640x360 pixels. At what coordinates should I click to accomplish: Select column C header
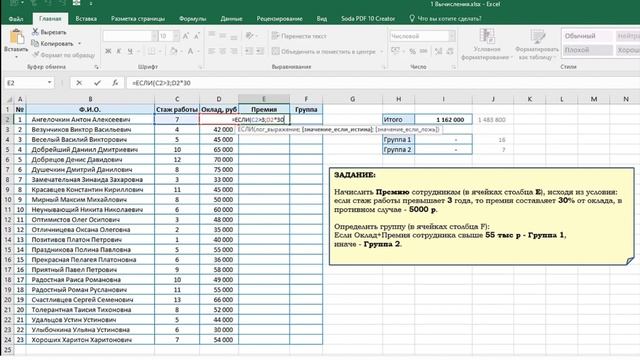[177, 99]
